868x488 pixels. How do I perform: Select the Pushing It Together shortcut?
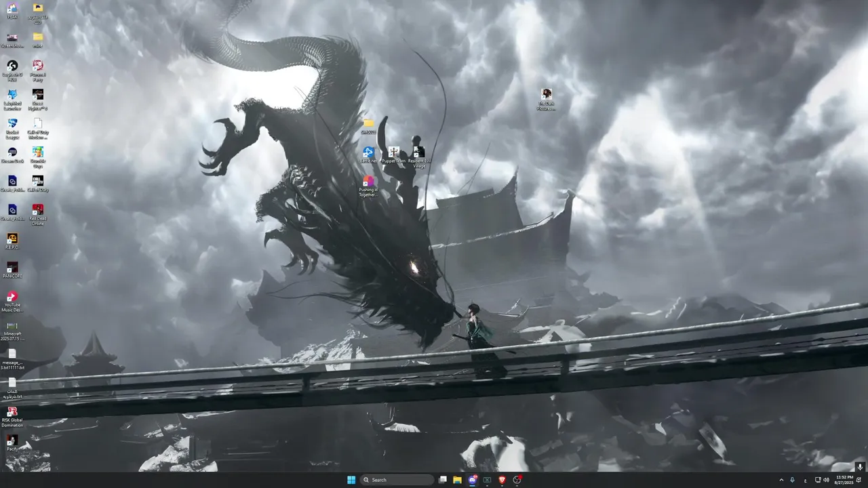point(368,186)
